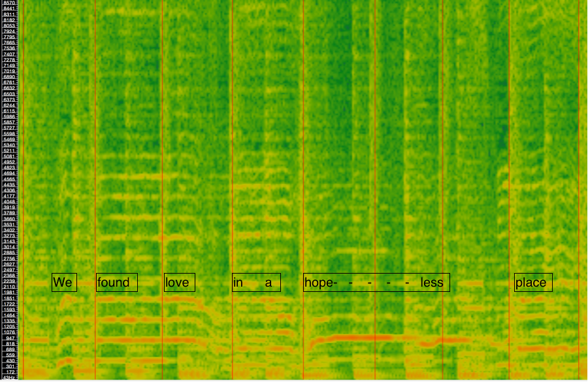Click the 5986 frequency axis label
Screen dimensions: 588x382
click(x=9, y=117)
